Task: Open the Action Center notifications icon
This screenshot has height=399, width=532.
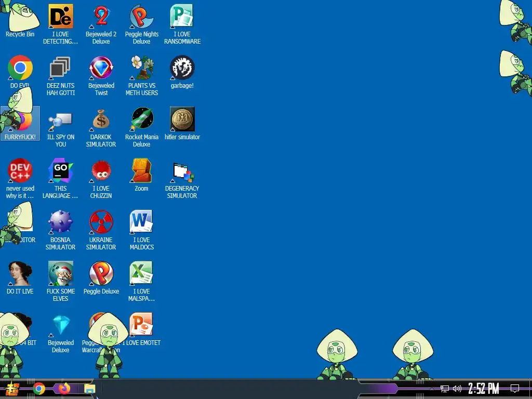Action: (x=515, y=389)
